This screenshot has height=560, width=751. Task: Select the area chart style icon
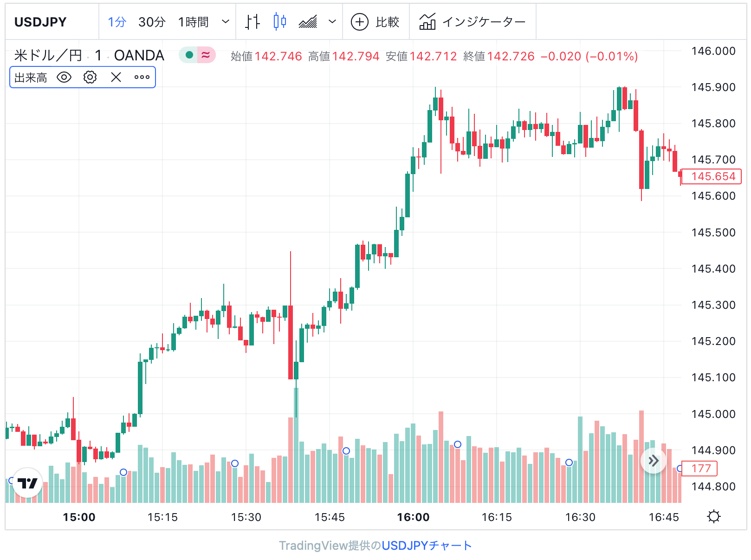308,22
